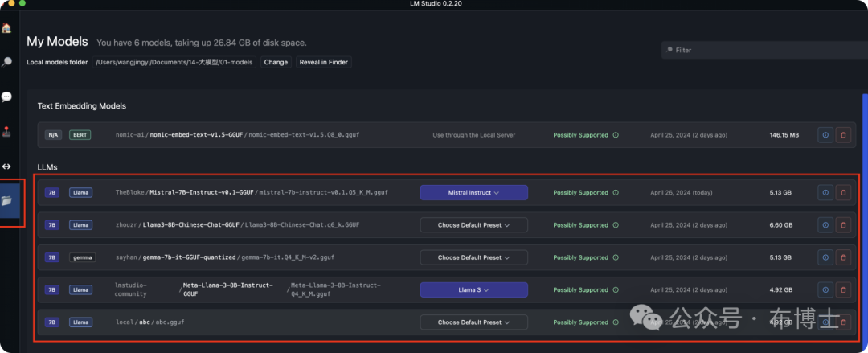Click the 146.15 MB size value

click(784, 135)
